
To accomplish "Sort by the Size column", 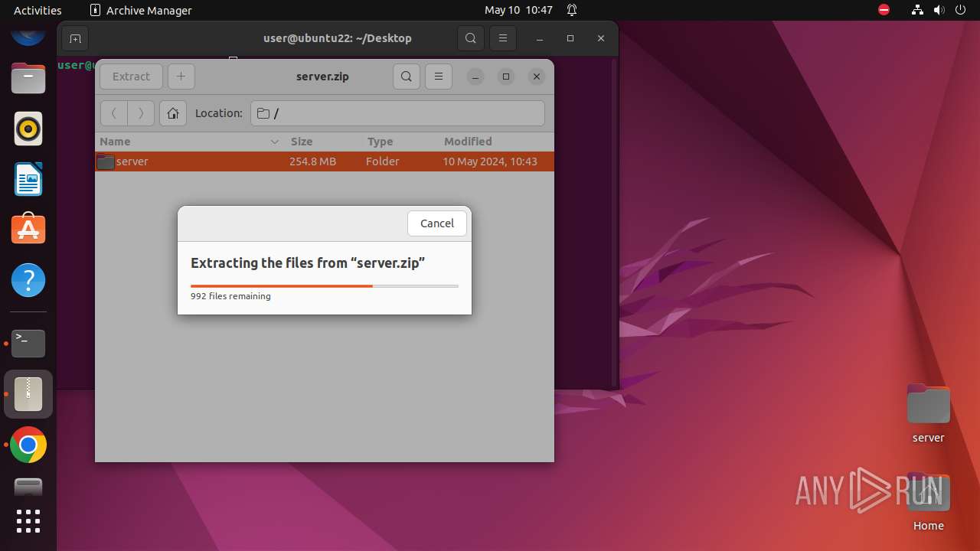I will [x=325, y=142].
